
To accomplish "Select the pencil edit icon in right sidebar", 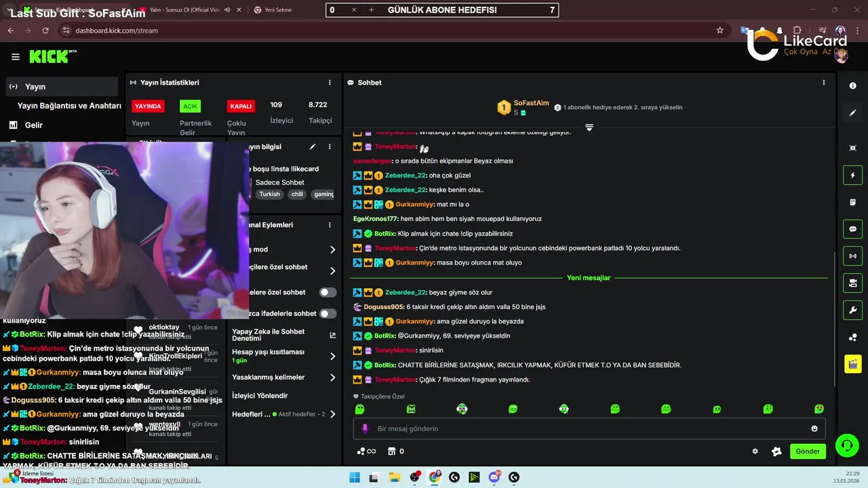I will [852, 113].
